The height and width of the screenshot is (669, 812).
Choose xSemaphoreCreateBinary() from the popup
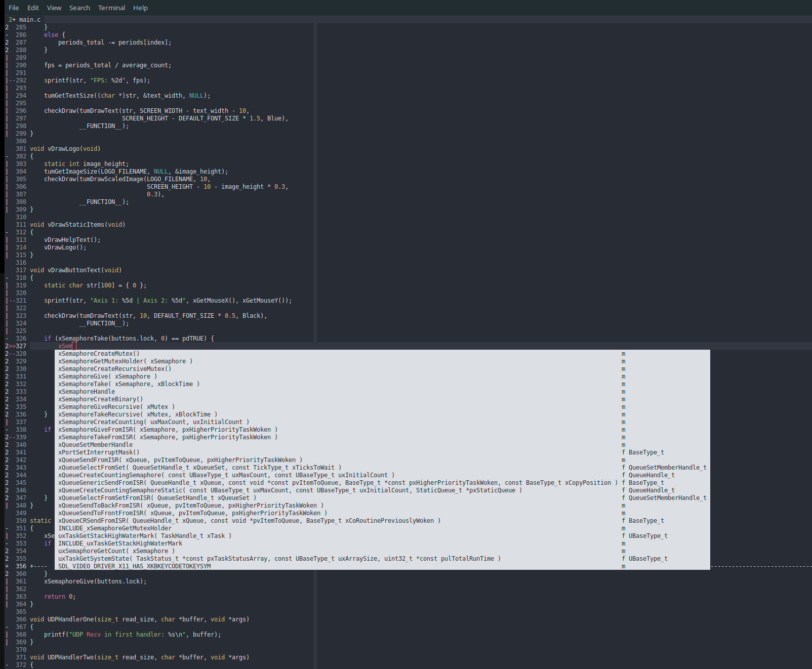coord(382,399)
